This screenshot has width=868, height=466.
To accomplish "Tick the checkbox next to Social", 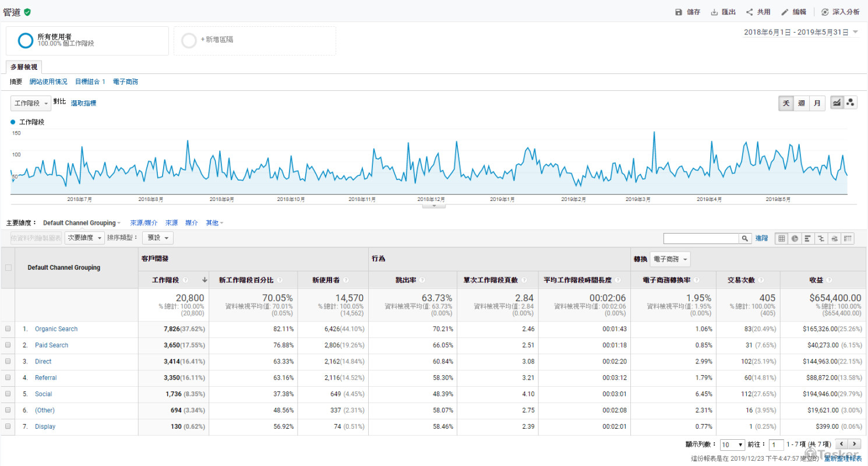I will pos(8,394).
